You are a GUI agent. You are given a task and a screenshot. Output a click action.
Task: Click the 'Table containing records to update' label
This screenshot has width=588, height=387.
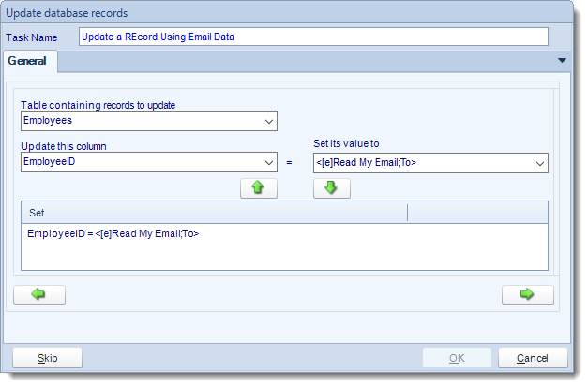(x=98, y=105)
